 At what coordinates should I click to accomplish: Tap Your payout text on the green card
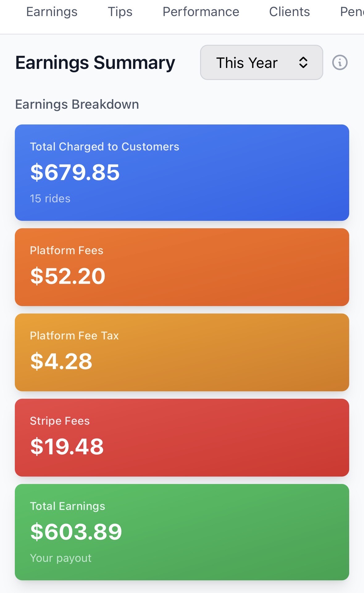(x=61, y=558)
